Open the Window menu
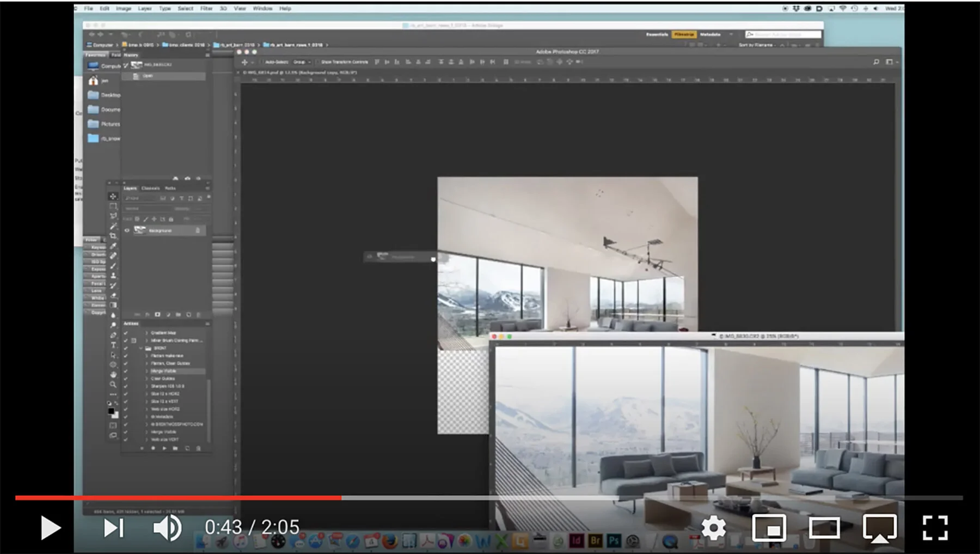The width and height of the screenshot is (980, 554). 262,9
